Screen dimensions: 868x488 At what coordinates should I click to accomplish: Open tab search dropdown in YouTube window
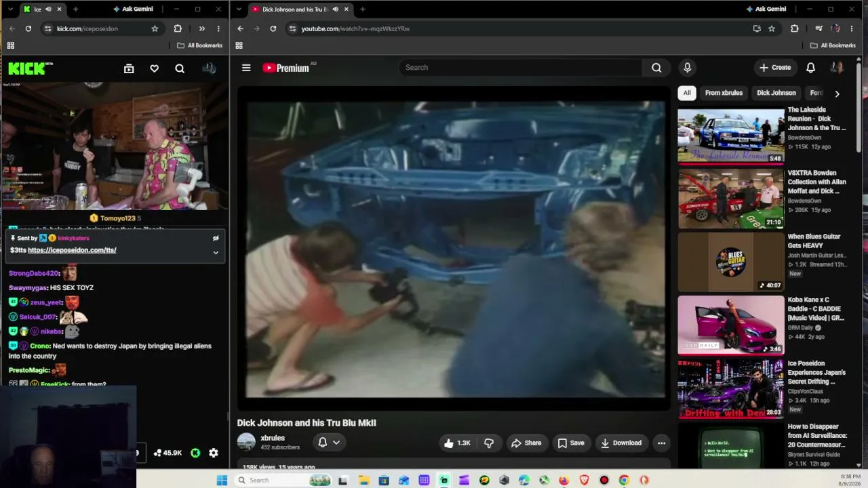click(x=239, y=9)
